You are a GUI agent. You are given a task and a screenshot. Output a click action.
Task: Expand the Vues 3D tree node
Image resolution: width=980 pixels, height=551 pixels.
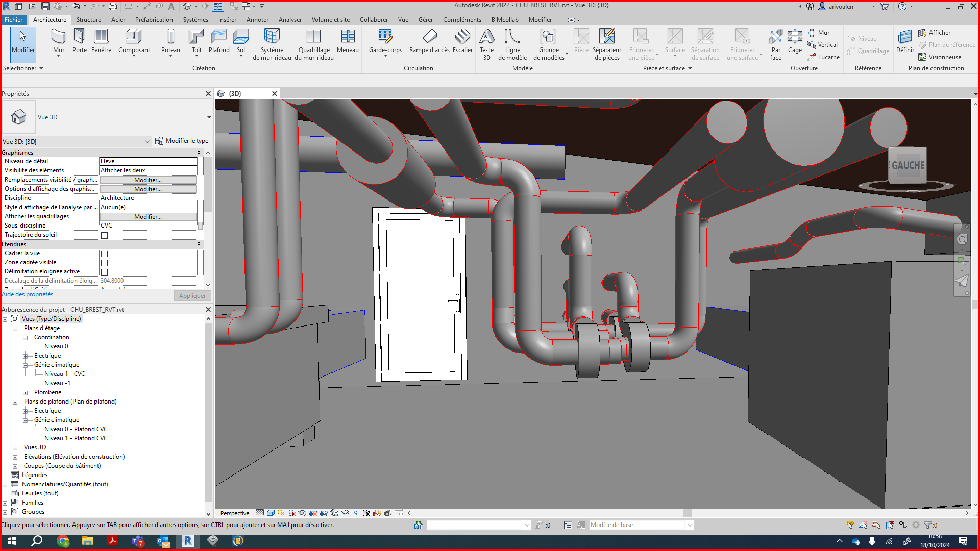tap(15, 448)
